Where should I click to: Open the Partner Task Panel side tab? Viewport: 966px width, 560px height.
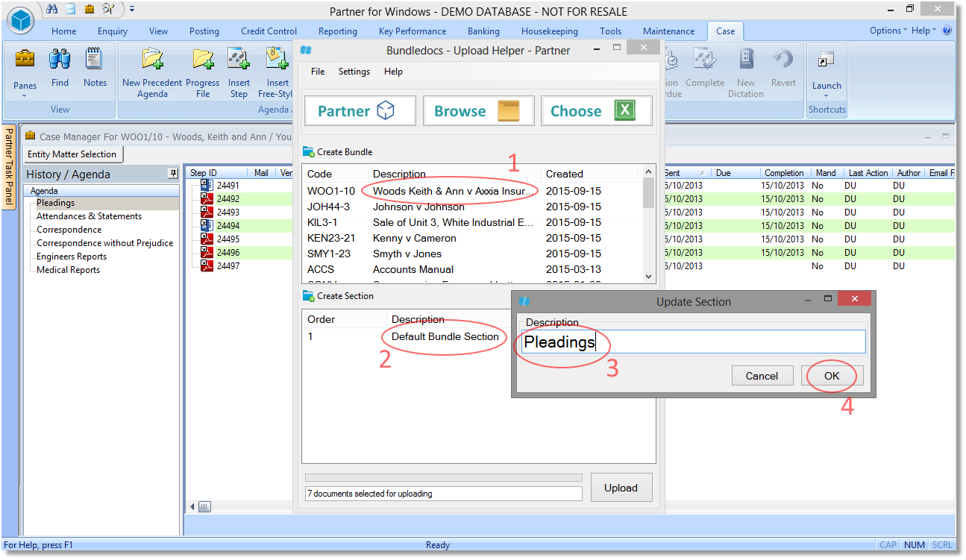coord(10,166)
